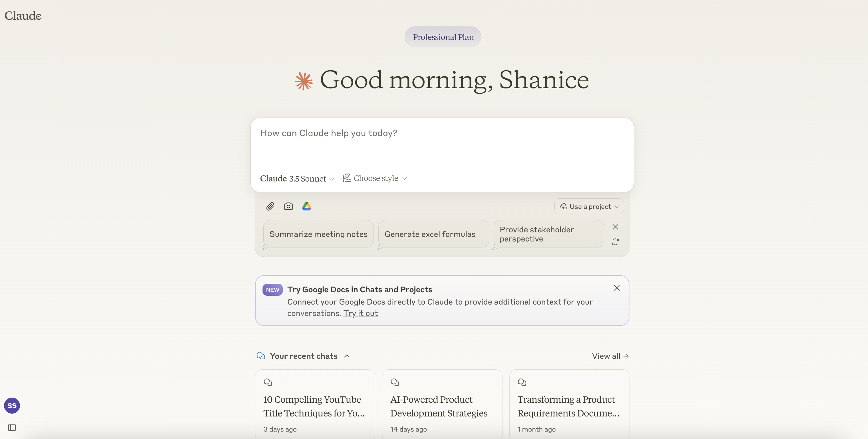Dismiss the prompt suggestions with X
Screen dimensions: 868x439
615,227
